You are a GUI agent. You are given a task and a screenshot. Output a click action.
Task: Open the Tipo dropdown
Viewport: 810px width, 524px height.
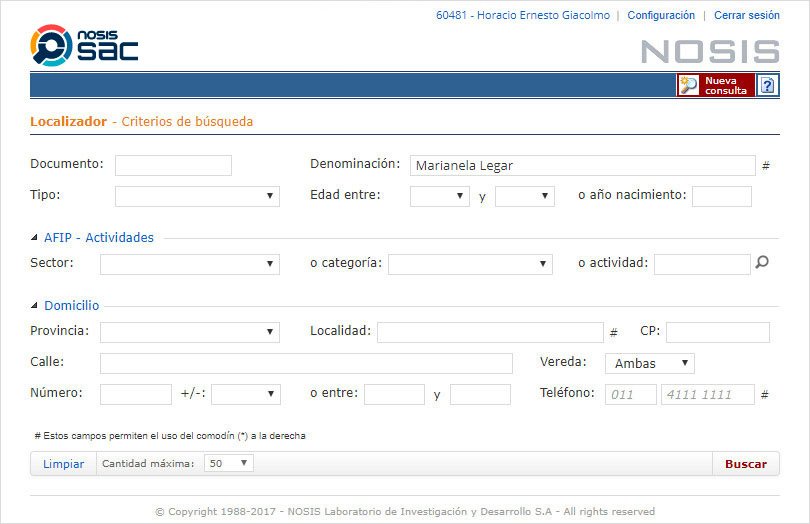click(x=197, y=196)
